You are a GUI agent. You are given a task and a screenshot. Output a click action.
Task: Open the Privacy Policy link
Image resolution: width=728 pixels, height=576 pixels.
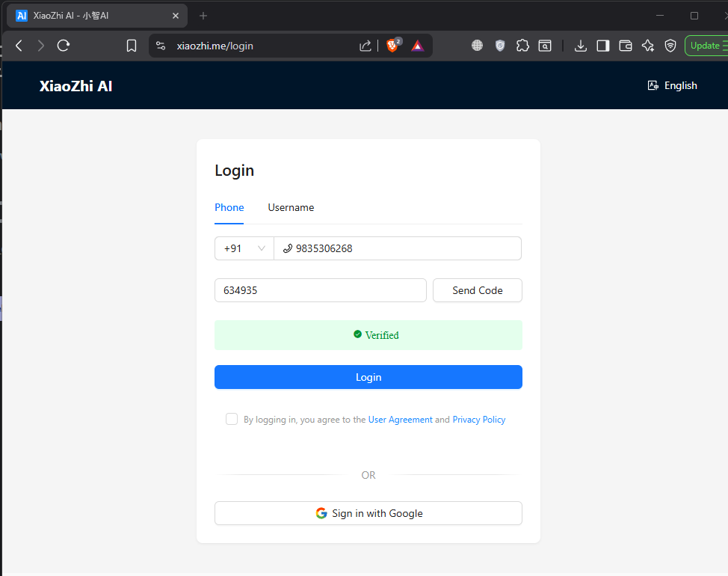(478, 420)
